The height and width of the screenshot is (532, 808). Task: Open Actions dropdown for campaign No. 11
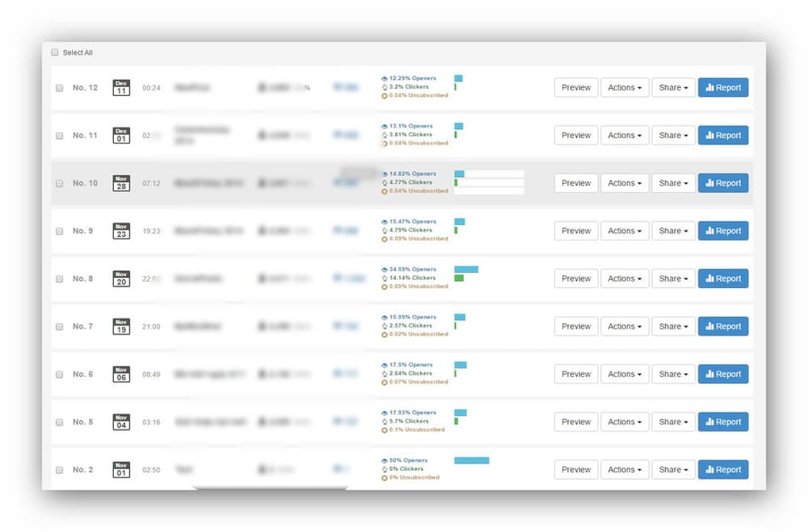point(625,135)
